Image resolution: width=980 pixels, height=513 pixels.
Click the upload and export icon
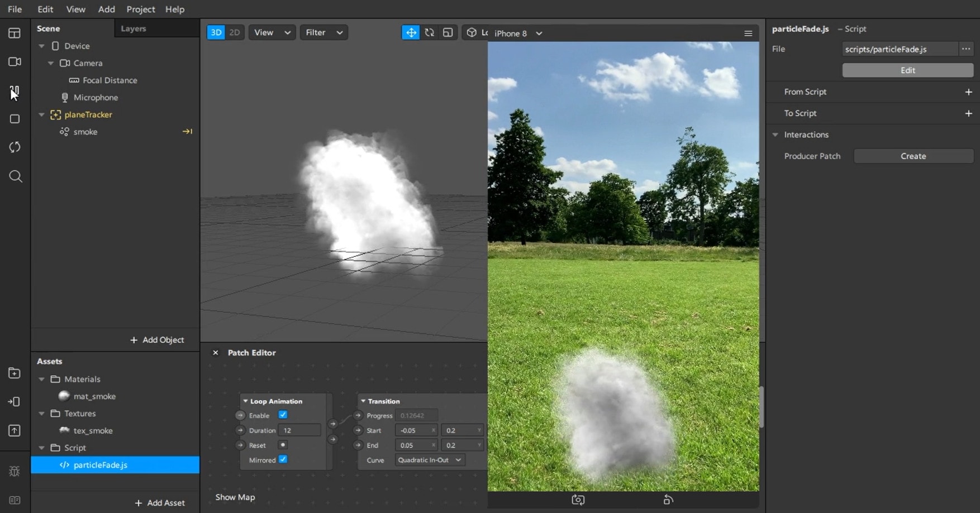[15, 430]
